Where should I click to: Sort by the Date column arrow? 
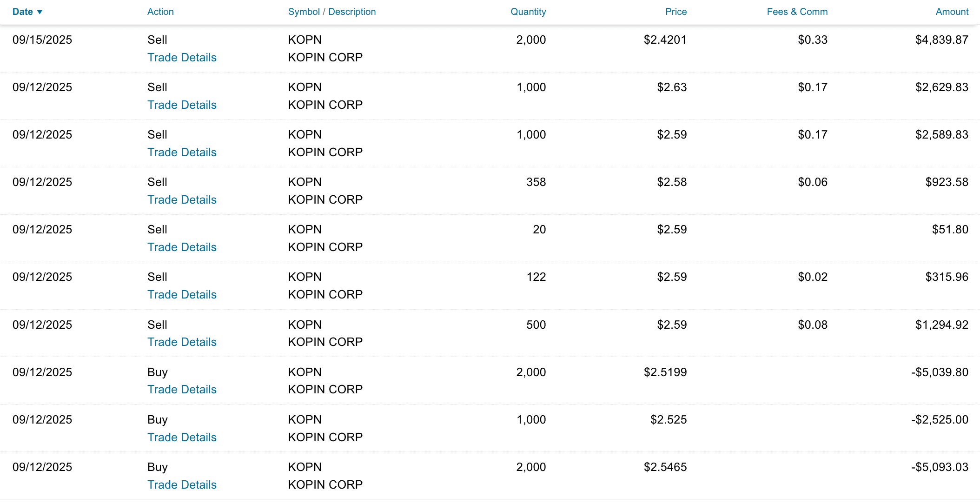click(x=40, y=12)
